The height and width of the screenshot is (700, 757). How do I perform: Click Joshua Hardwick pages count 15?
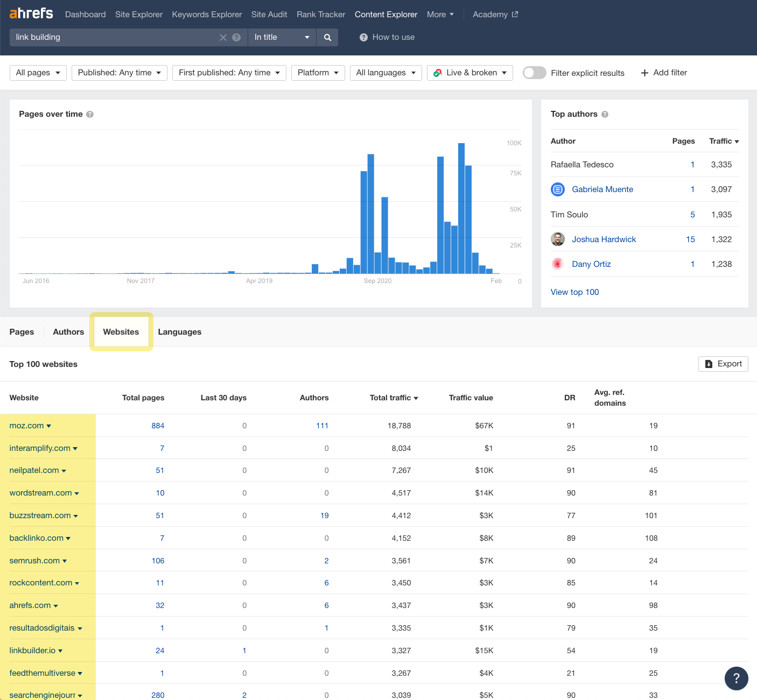(690, 239)
